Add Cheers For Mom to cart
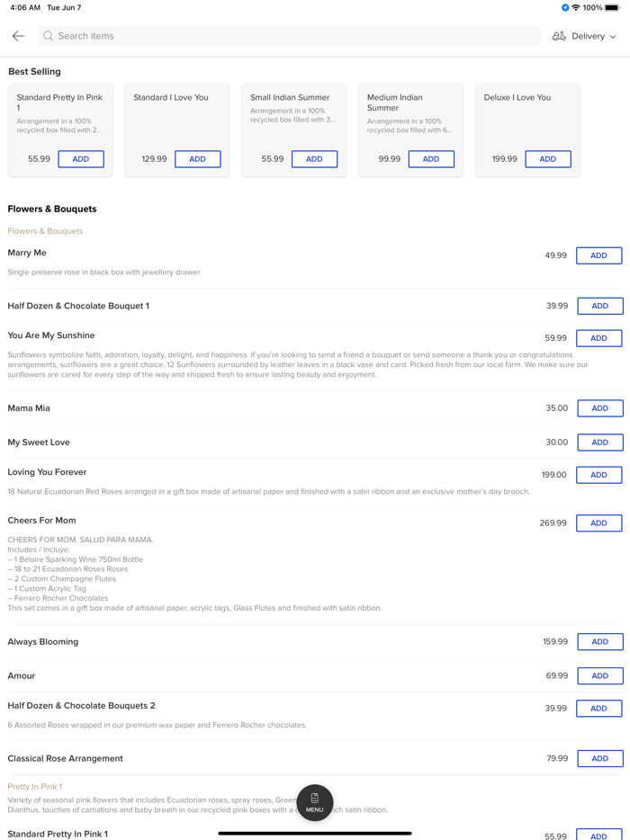This screenshot has height=840, width=630. (x=598, y=523)
